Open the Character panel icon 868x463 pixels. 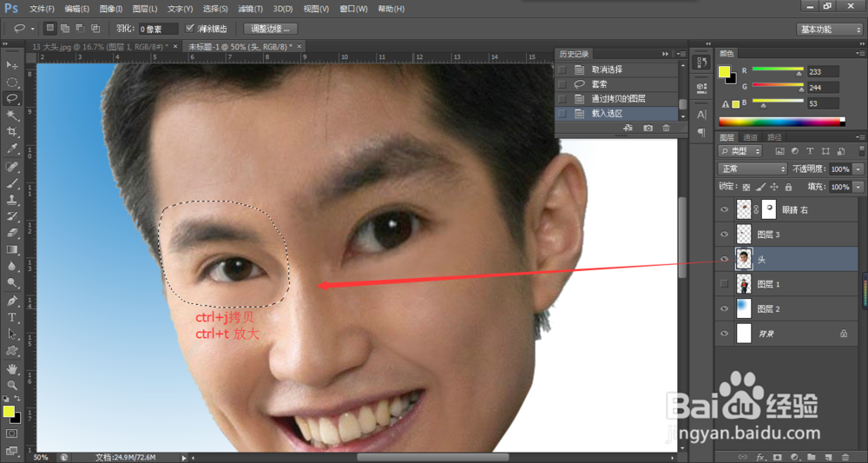(x=701, y=115)
